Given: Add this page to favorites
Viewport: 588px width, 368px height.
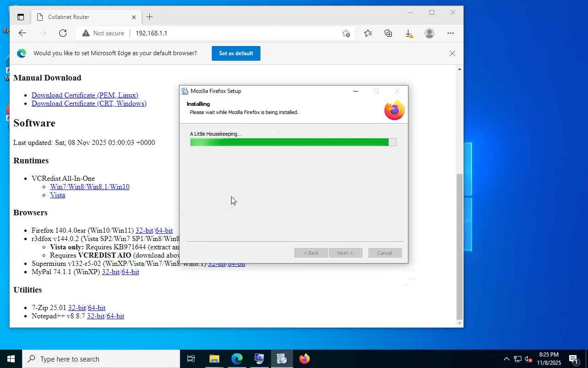Looking at the screenshot, I should pyautogui.click(x=346, y=33).
